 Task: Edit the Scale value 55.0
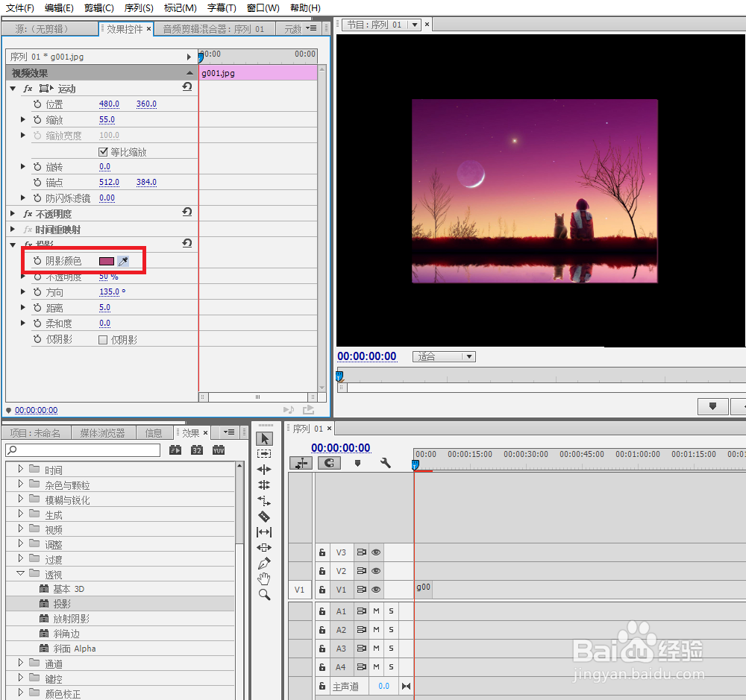pos(107,119)
